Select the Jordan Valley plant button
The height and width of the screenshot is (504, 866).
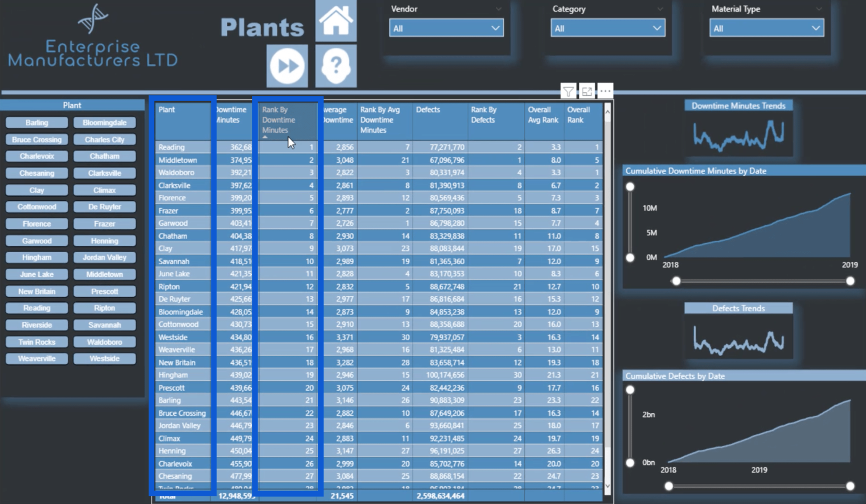(x=105, y=257)
